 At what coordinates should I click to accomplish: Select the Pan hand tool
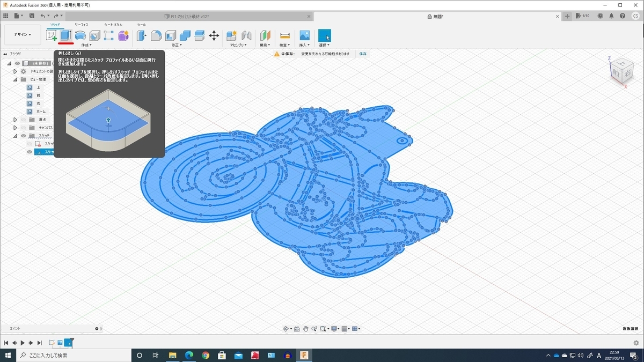[x=305, y=329]
